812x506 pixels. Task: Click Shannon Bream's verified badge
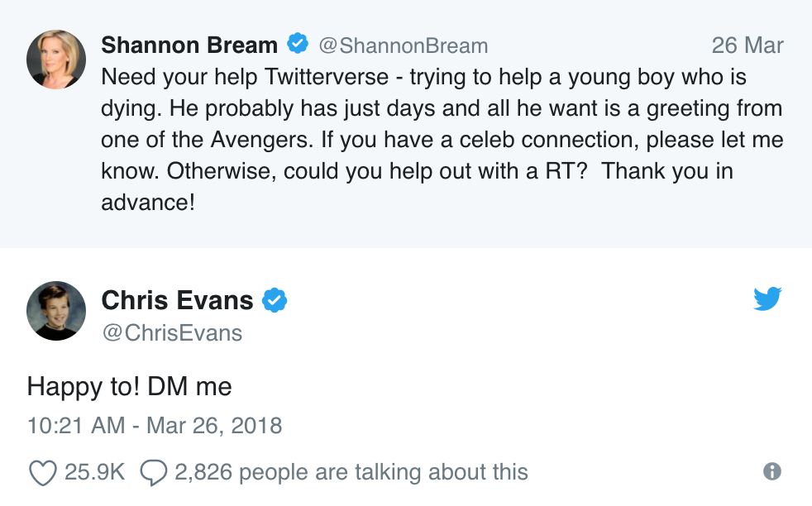point(297,44)
